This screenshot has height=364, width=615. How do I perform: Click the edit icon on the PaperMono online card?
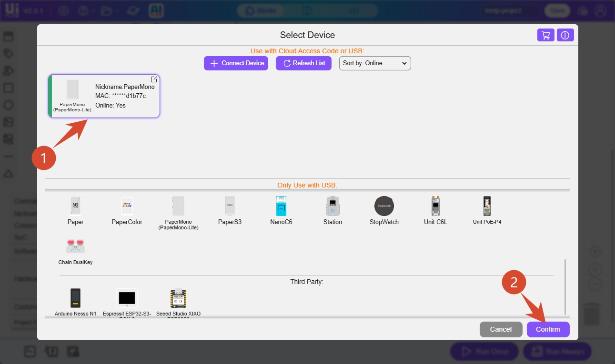154,79
